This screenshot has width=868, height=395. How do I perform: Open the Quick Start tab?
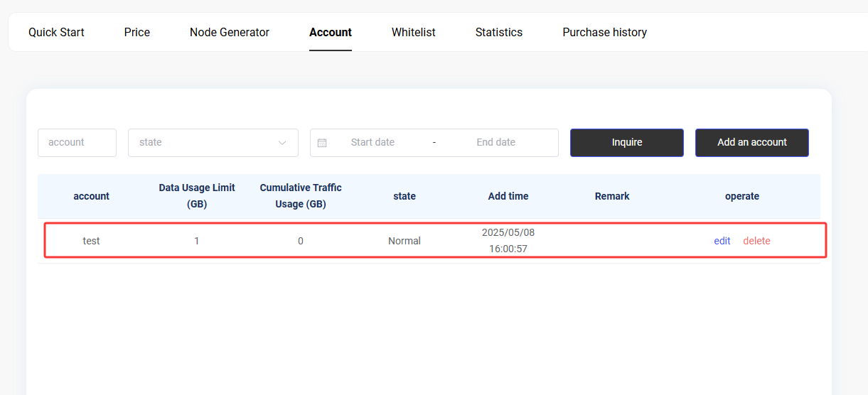click(56, 32)
